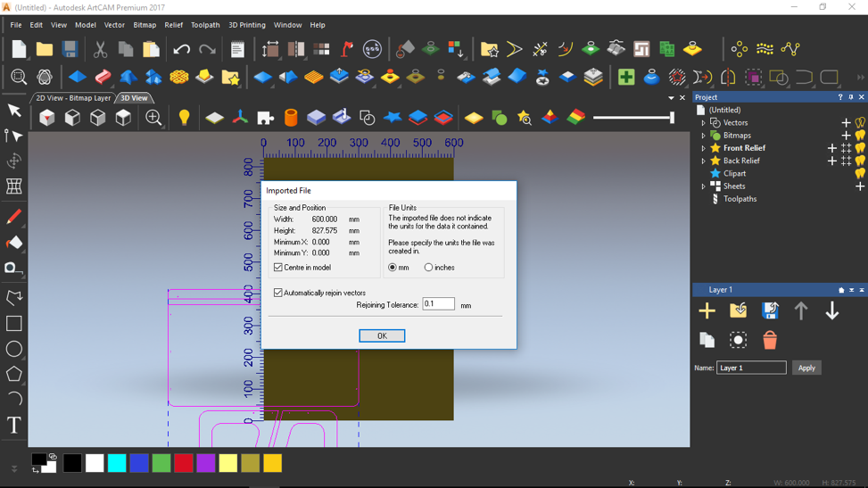Click the green plus relief icon

point(626,77)
